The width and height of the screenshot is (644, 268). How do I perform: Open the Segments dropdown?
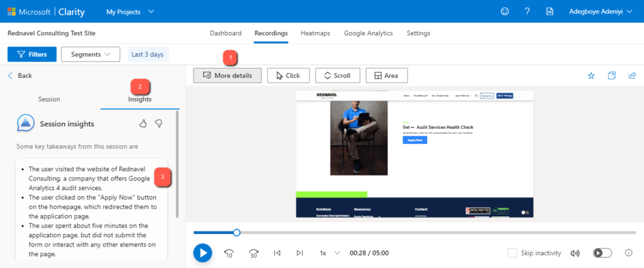tap(91, 54)
